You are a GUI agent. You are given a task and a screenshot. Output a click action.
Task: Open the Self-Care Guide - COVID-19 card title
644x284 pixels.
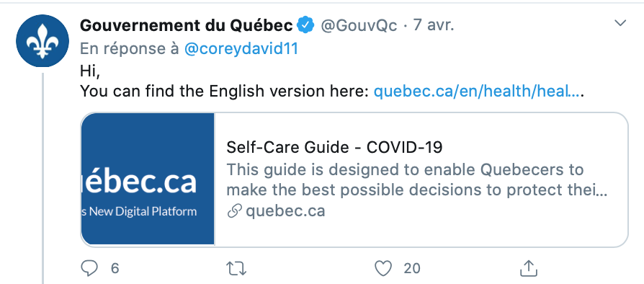(x=334, y=148)
